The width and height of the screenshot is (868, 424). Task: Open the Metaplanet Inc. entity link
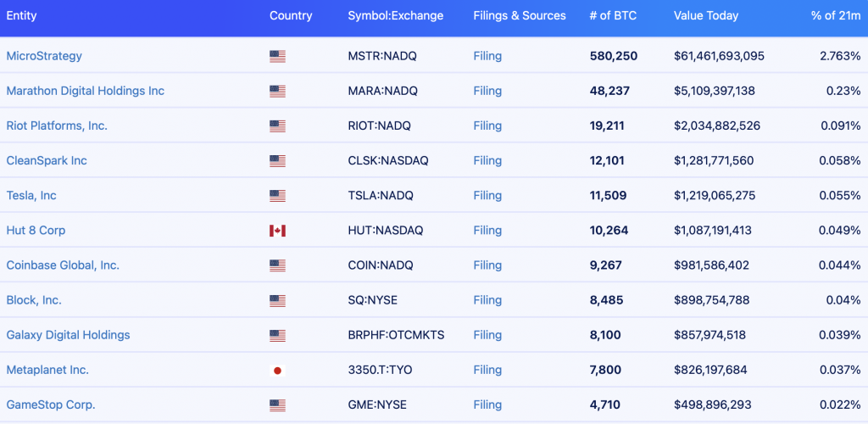pyautogui.click(x=47, y=370)
